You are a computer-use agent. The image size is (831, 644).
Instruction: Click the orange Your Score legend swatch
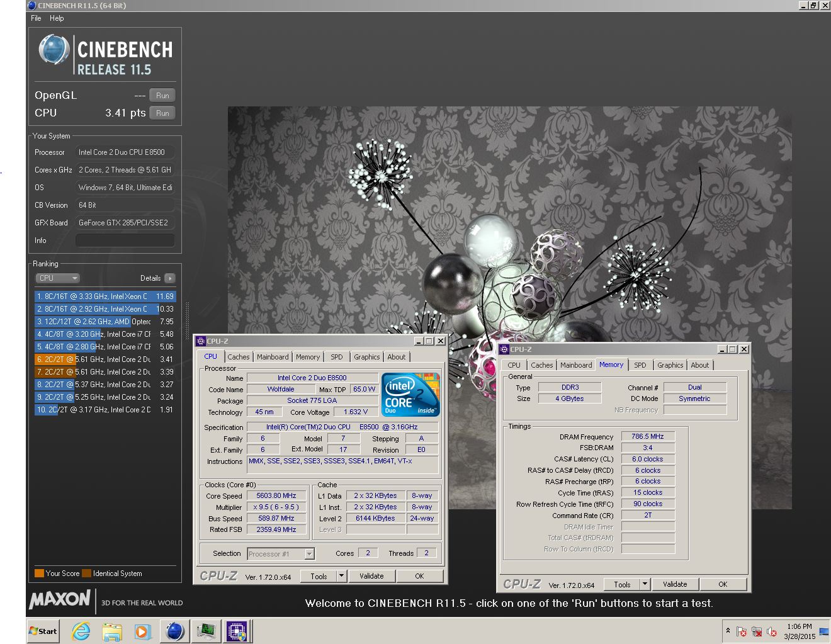point(39,573)
